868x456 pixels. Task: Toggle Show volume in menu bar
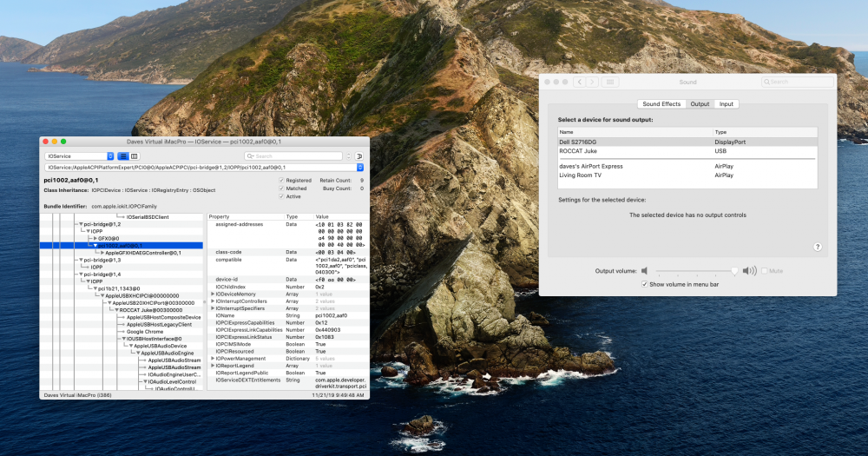644,284
